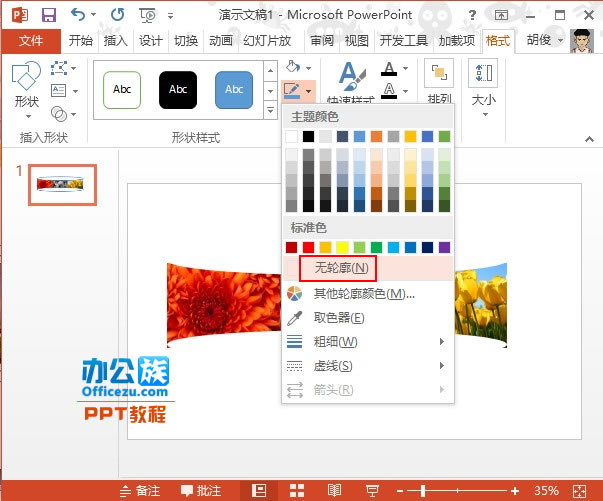The image size is (603, 501).
Task: Click the Shape Outline pen icon
Action: pyautogui.click(x=292, y=91)
